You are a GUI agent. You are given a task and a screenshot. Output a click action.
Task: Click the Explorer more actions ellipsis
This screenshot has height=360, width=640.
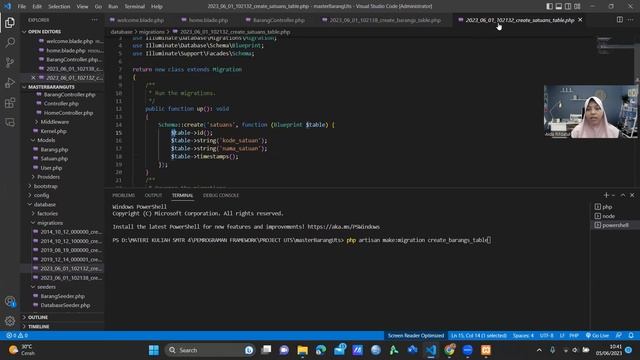click(94, 20)
